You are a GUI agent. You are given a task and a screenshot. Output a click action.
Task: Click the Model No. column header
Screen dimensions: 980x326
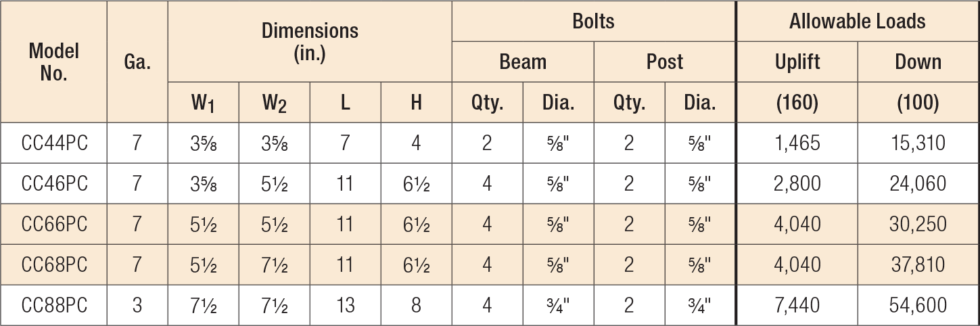(x=54, y=62)
